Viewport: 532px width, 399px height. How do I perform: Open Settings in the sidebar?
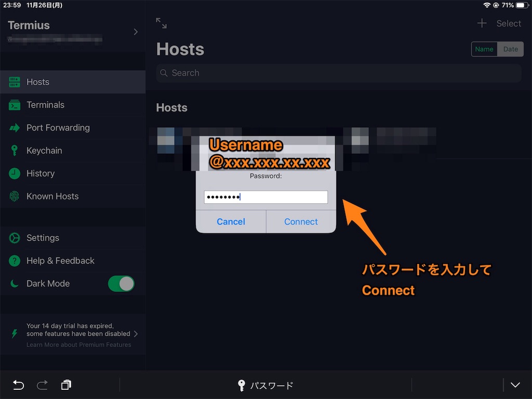pyautogui.click(x=73, y=238)
